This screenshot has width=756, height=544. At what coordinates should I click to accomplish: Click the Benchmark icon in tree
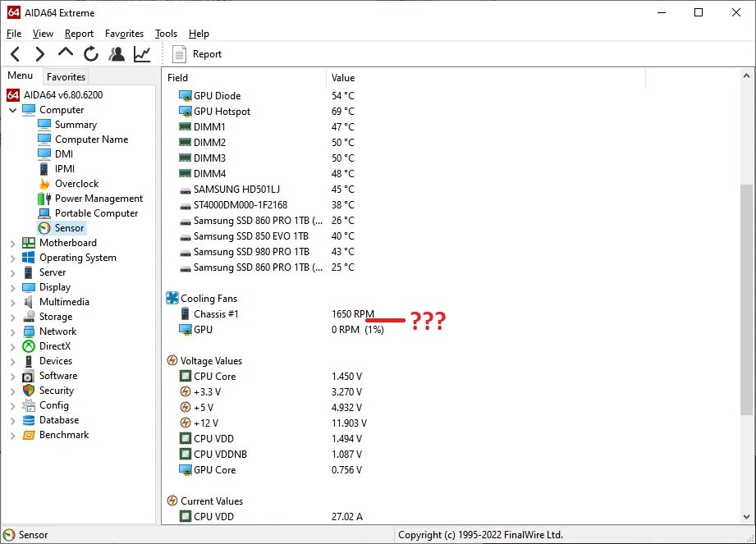(29, 435)
